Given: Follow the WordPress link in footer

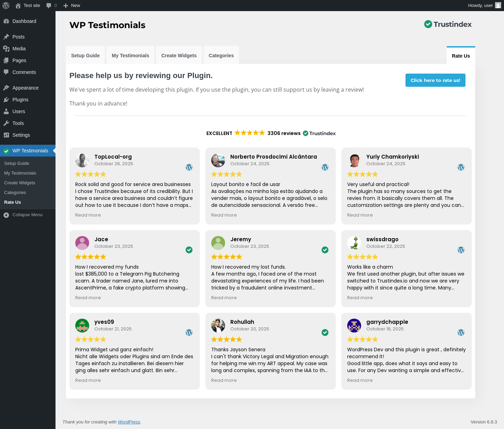Looking at the screenshot, I should point(129,422).
